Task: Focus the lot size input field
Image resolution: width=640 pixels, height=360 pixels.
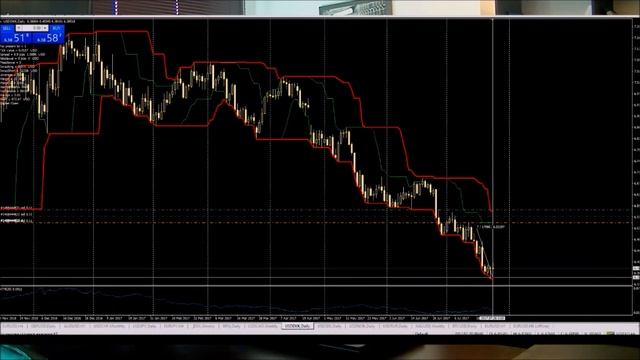Action: coord(32,28)
